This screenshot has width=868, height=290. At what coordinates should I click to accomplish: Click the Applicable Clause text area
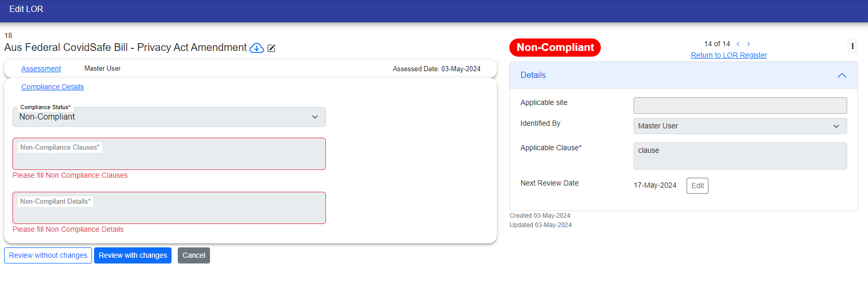pos(740,156)
